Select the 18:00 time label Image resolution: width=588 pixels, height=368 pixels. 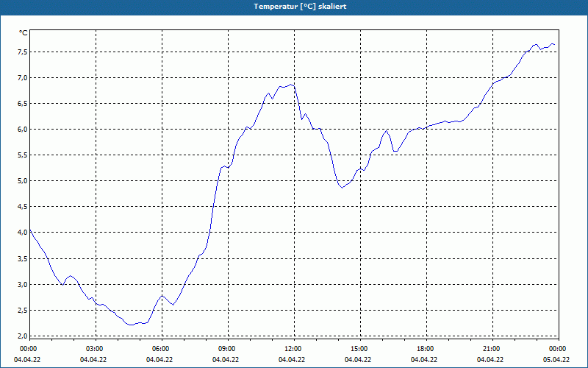425,349
